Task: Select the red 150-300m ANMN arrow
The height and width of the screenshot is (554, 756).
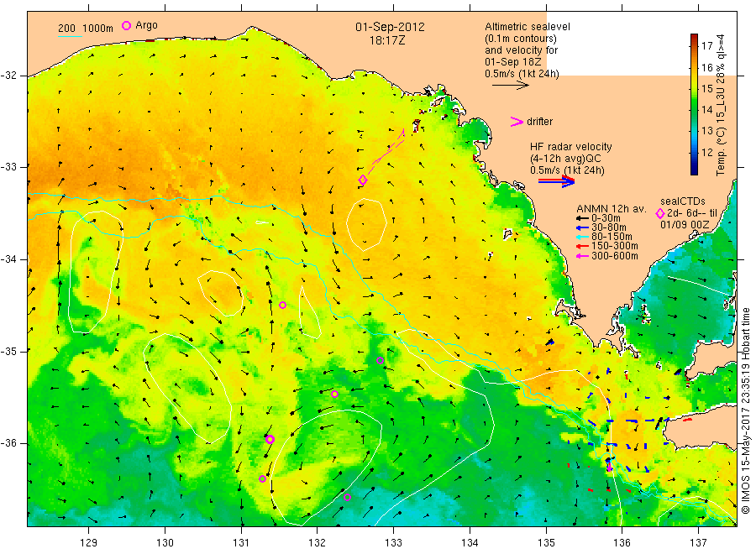Action: [582, 246]
